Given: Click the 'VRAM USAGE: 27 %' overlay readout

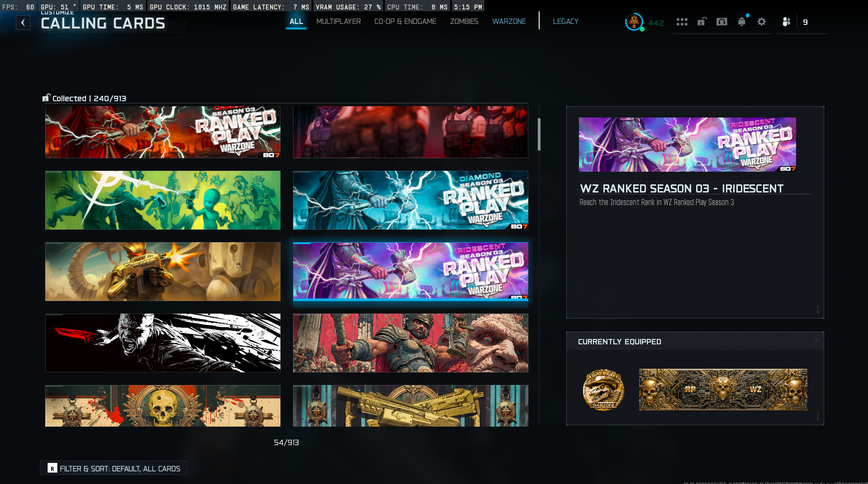Looking at the screenshot, I should pyautogui.click(x=348, y=7).
